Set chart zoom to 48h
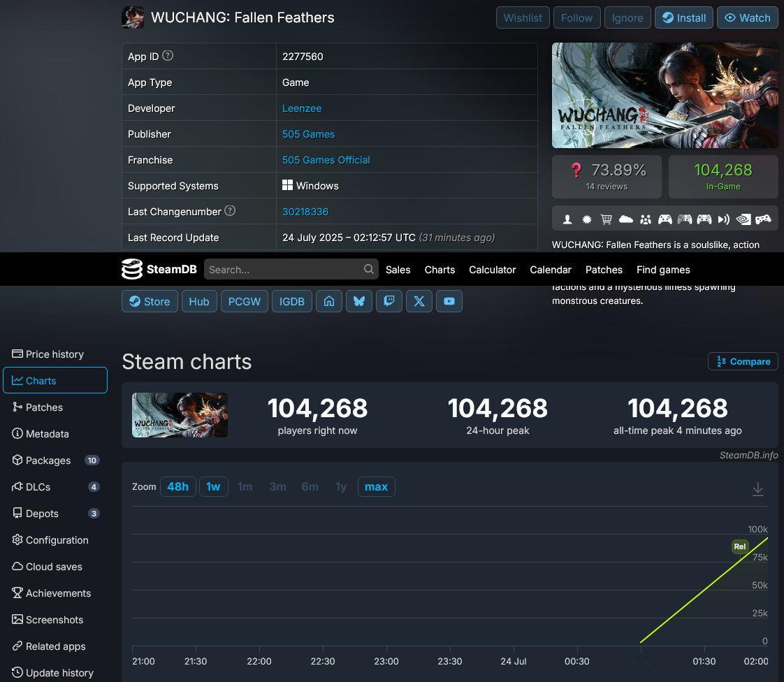The height and width of the screenshot is (682, 784). [178, 486]
